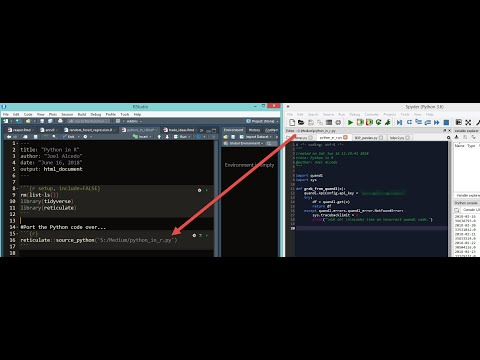Click library(reticulate) on line 11

(x=48, y=208)
